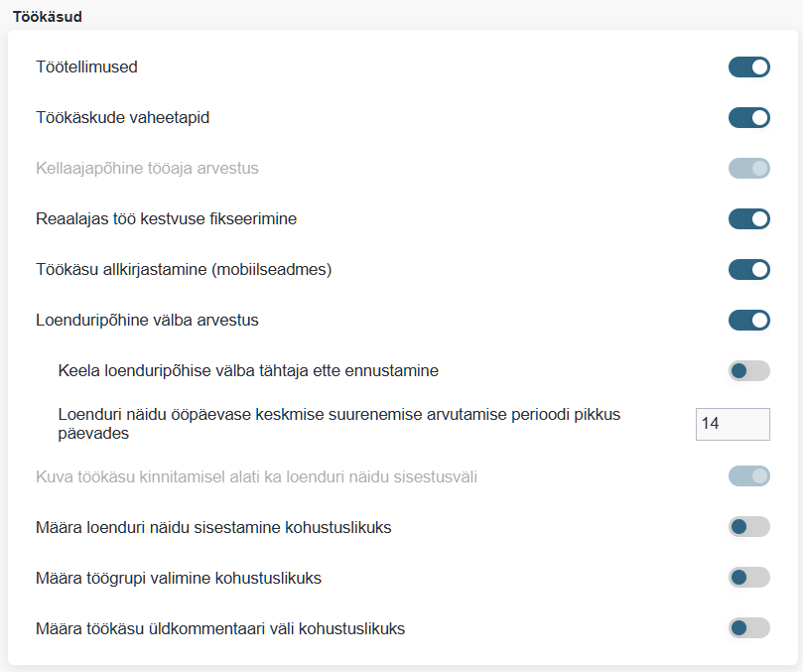Click the Töökäsud section heading
Viewport: 803px width, 672px height.
(x=48, y=16)
